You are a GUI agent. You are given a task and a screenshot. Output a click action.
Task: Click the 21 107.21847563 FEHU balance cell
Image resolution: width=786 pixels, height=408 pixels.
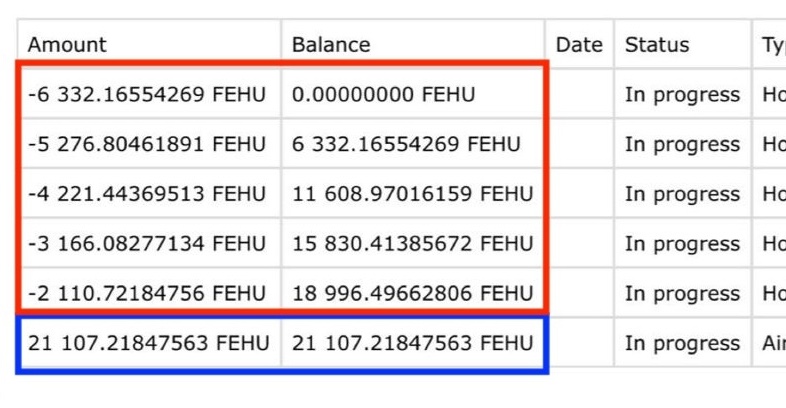tap(413, 342)
